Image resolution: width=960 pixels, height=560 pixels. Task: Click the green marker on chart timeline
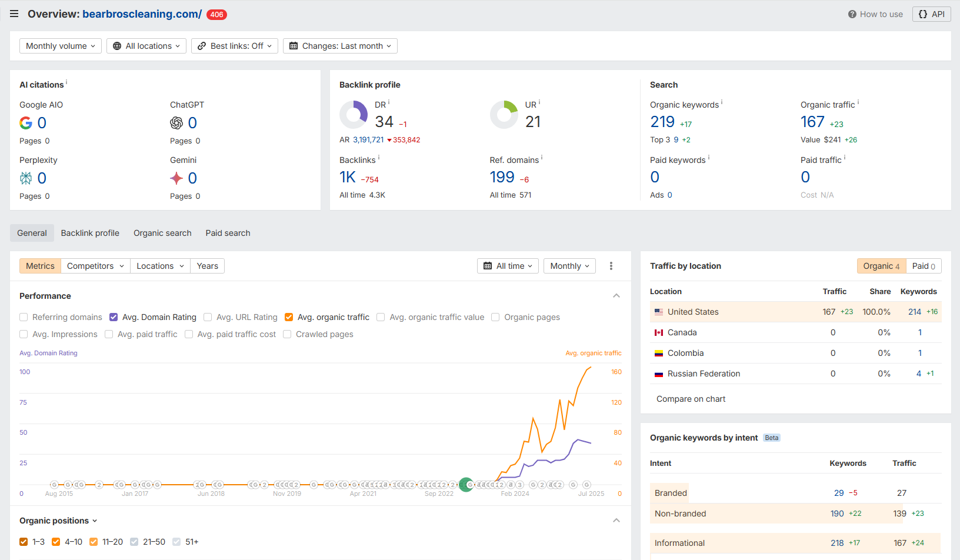pos(466,485)
